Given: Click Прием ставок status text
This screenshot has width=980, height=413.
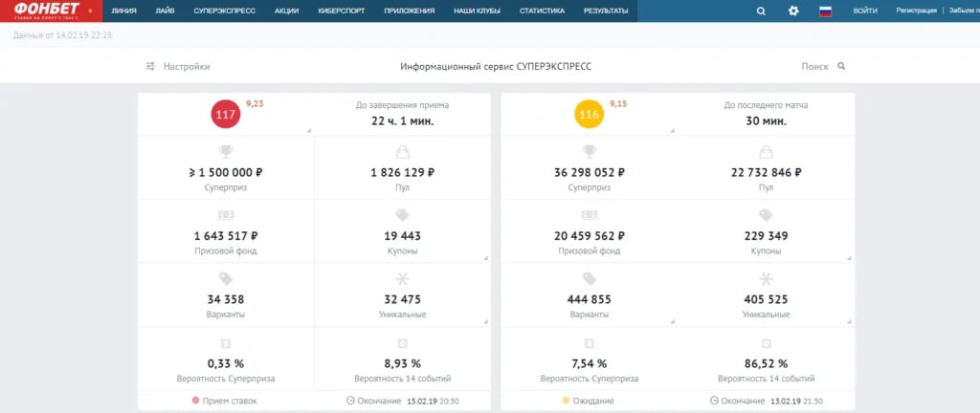Looking at the screenshot, I should [x=230, y=402].
